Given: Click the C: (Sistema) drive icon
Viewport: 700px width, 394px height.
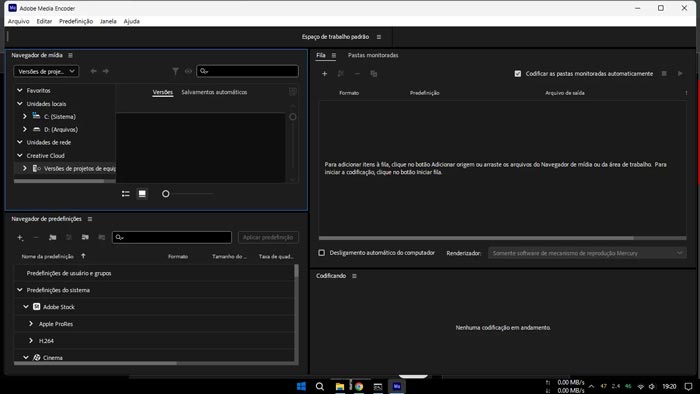Looking at the screenshot, I should 36,116.
